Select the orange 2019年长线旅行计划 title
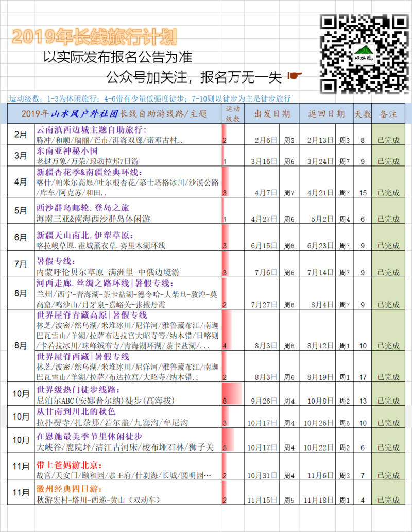This screenshot has width=412, height=532. click(x=94, y=36)
